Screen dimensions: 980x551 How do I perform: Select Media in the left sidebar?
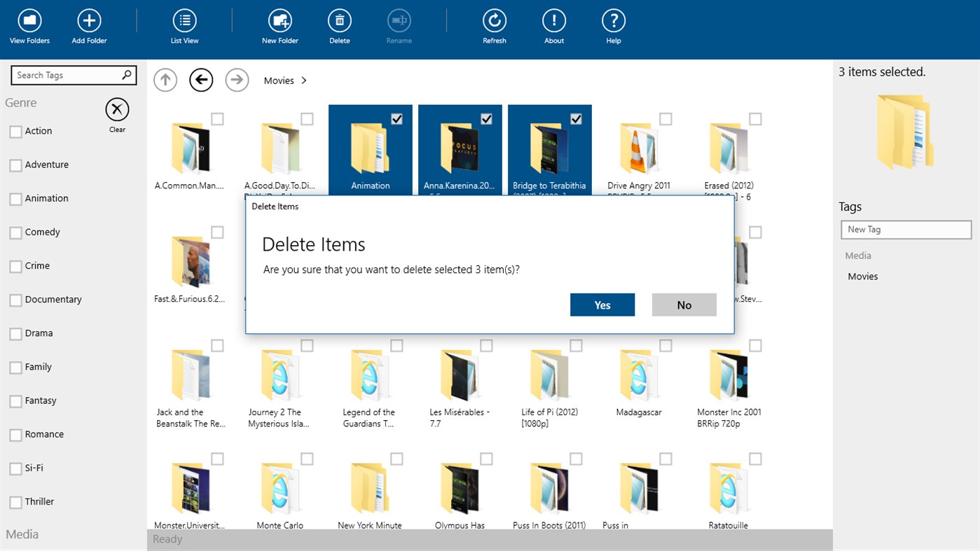[x=22, y=534]
